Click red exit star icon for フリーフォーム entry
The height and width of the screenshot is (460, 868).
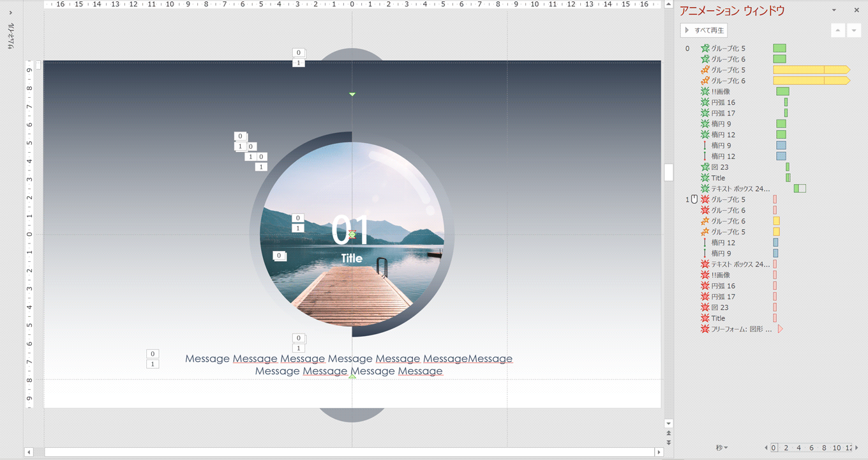coord(705,329)
